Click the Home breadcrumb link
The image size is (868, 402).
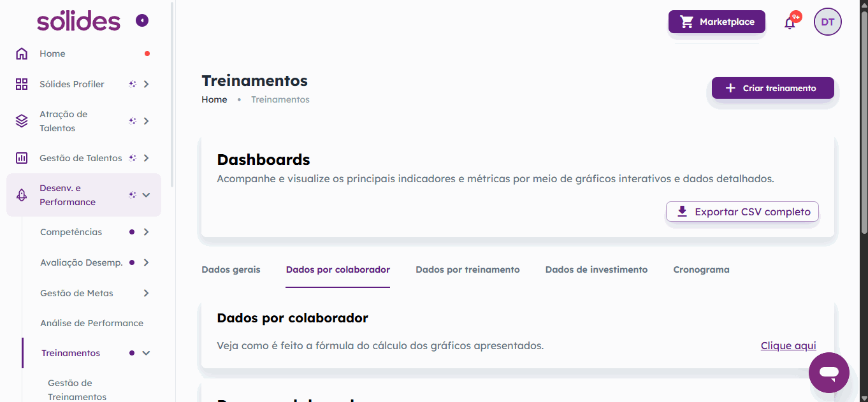pyautogui.click(x=214, y=99)
